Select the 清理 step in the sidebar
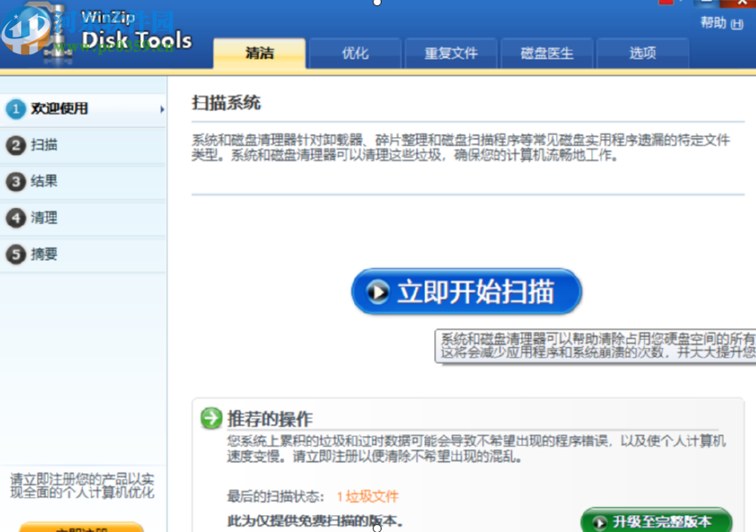The width and height of the screenshot is (756, 532). tap(42, 218)
